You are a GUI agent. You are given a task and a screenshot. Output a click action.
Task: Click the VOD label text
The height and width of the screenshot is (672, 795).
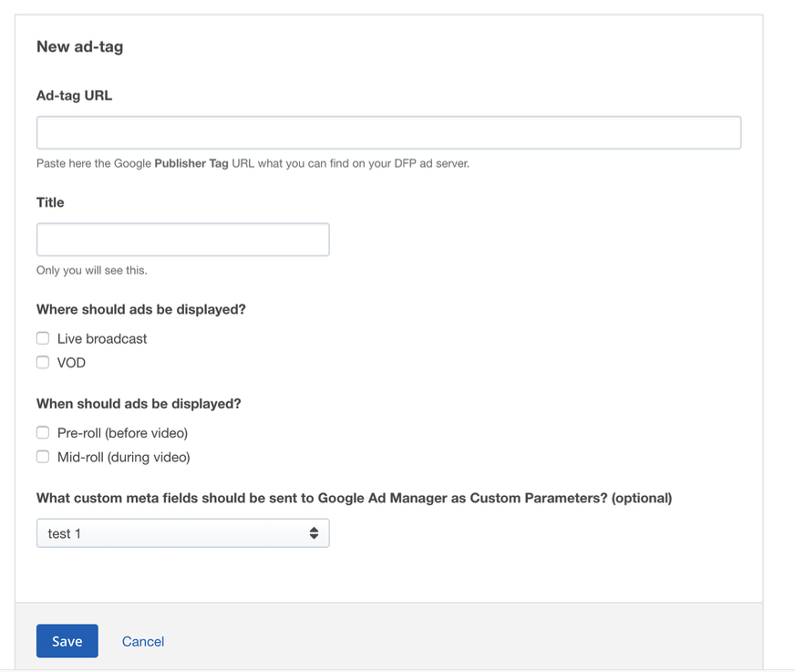[71, 363]
